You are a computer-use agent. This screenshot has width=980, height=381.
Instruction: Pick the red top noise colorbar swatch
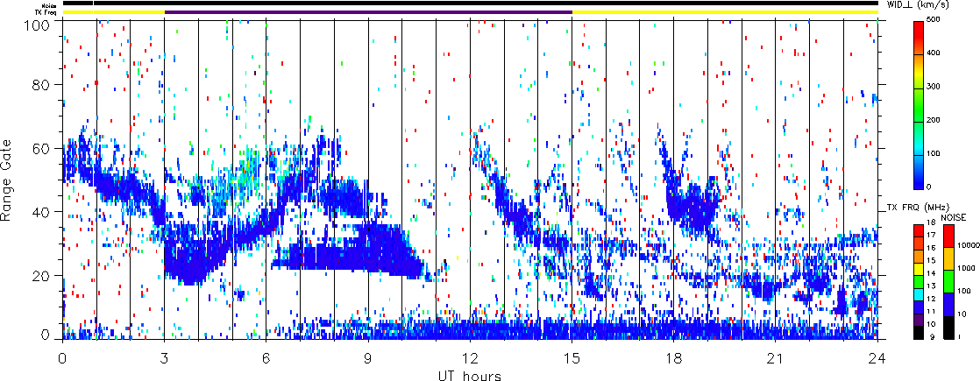[948, 236]
